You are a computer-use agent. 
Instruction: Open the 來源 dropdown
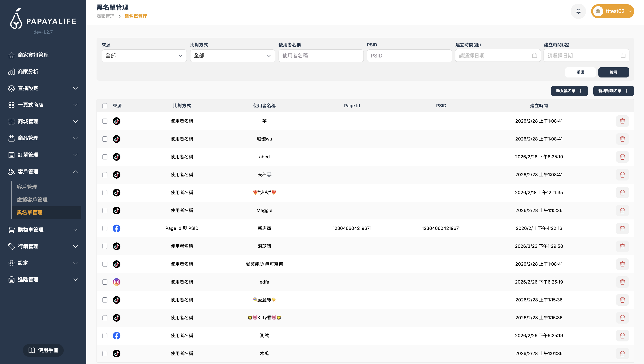point(144,56)
